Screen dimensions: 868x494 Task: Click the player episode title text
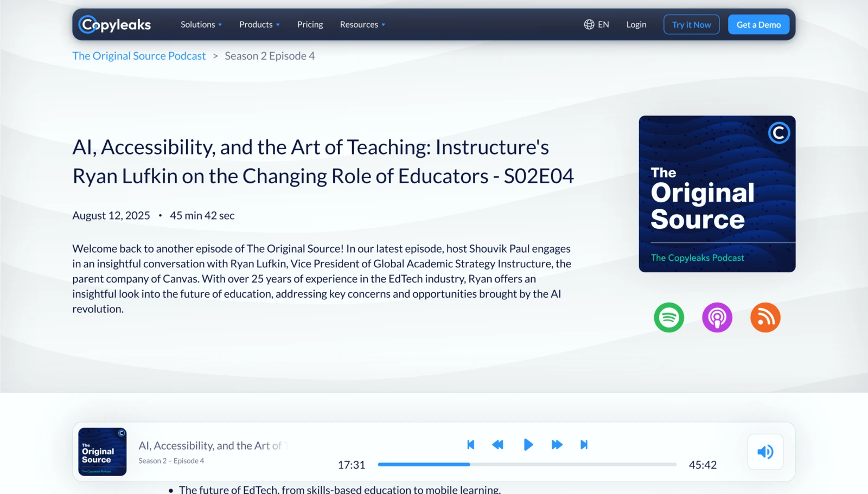click(x=213, y=446)
